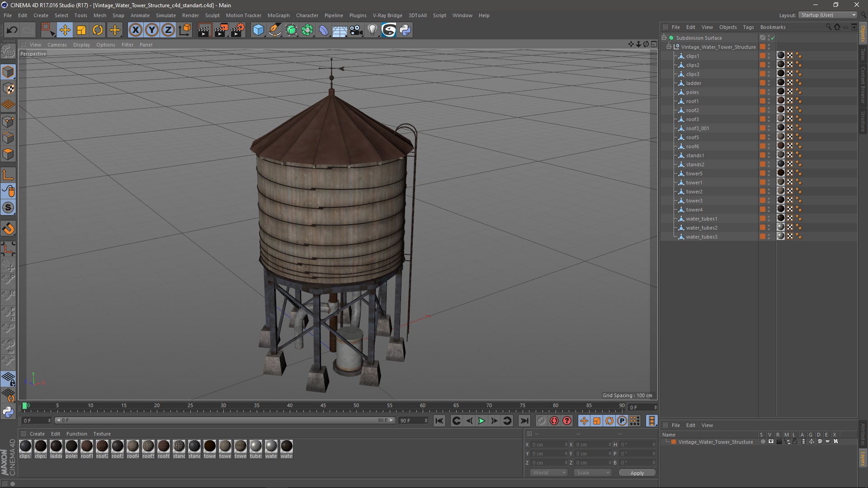Open spline Pen tool
The image size is (868, 488).
[x=275, y=30]
